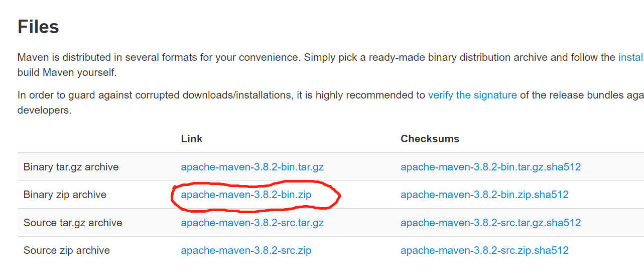The image size is (644, 278).
Task: Download apache-maven-3.8.2-bin.tar.gz file
Action: pos(255,167)
